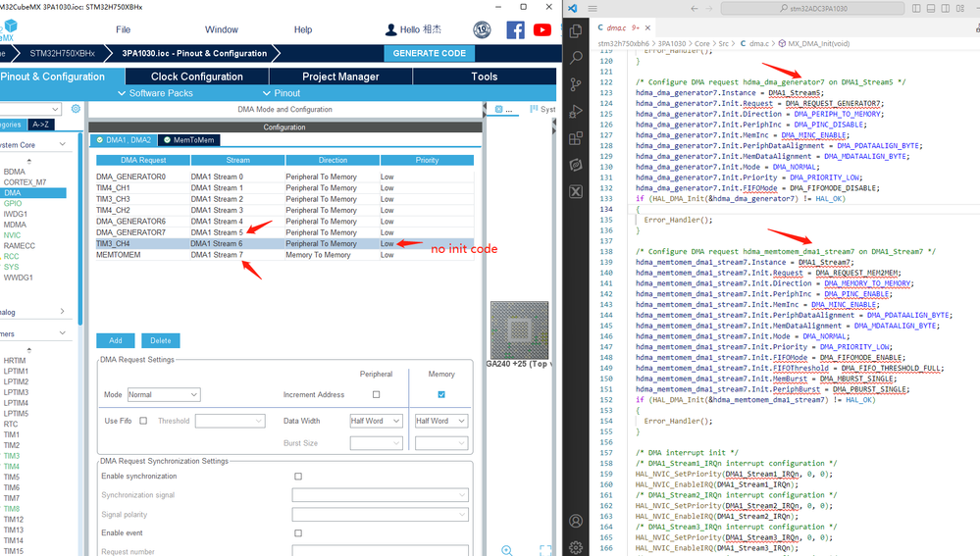Image resolution: width=980 pixels, height=556 pixels.
Task: Close the dma.c editor tab
Action: tap(647, 27)
